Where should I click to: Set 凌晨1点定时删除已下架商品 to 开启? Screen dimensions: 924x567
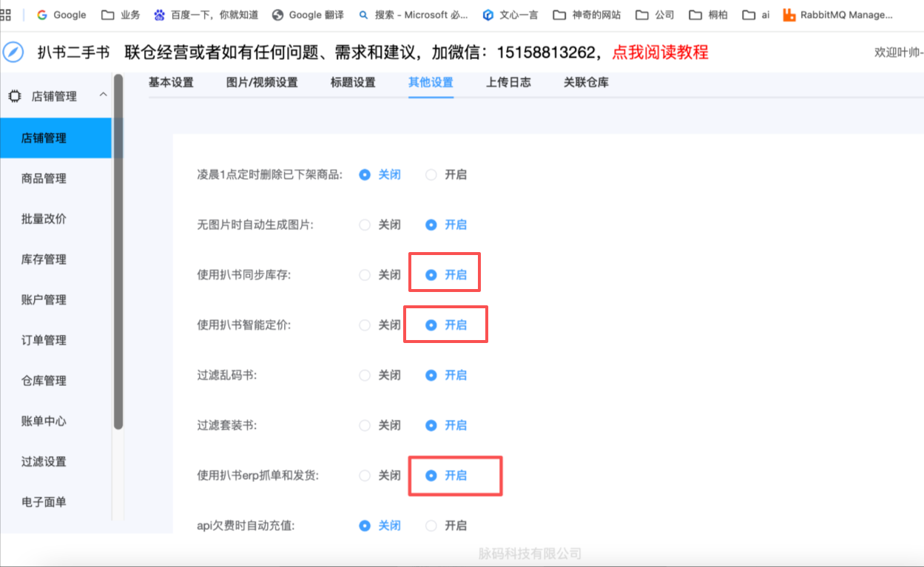[446, 175]
